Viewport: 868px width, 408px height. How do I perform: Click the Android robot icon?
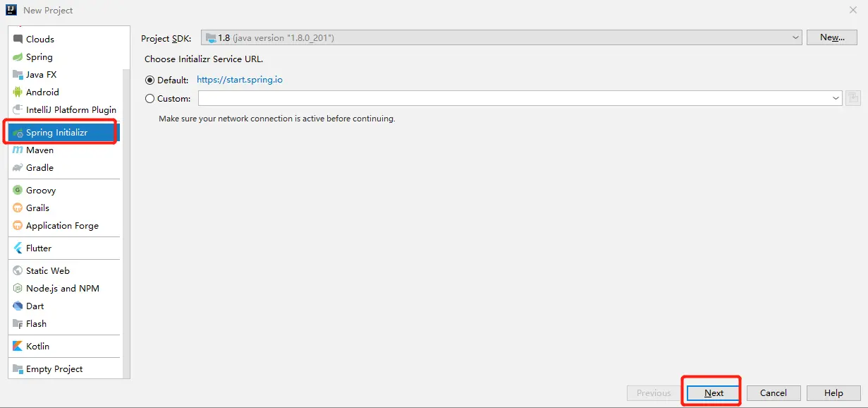click(18, 92)
